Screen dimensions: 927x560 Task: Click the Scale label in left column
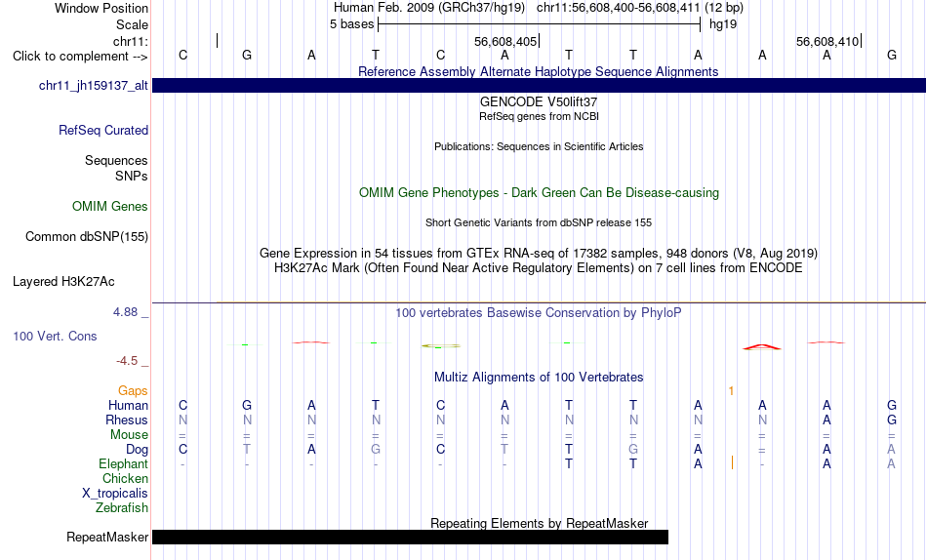[132, 24]
